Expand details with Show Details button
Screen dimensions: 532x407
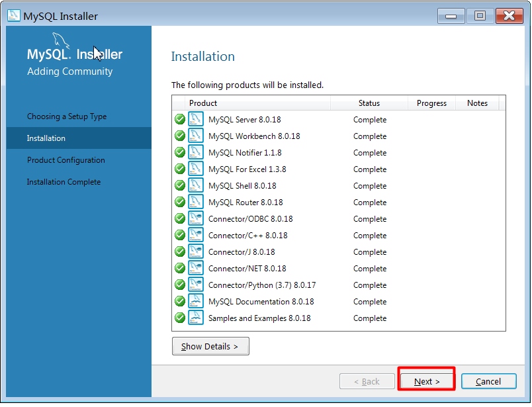pos(210,346)
